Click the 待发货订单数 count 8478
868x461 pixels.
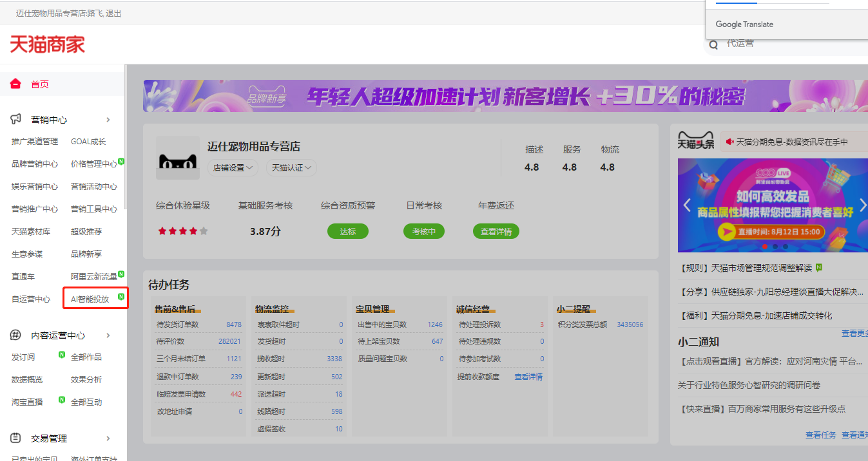(234, 325)
